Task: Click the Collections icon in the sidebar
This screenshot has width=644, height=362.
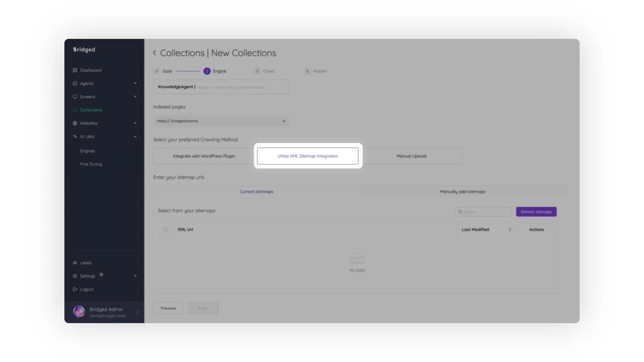Action: (x=75, y=110)
